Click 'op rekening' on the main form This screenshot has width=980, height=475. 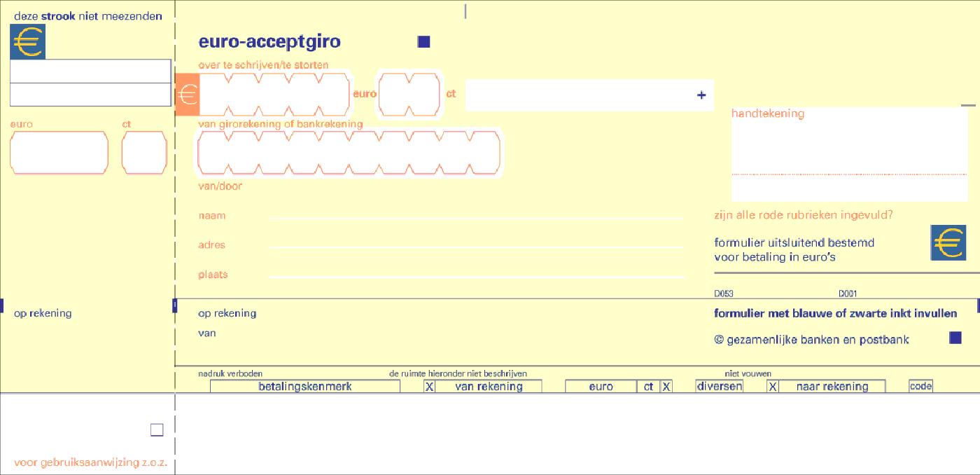[227, 313]
